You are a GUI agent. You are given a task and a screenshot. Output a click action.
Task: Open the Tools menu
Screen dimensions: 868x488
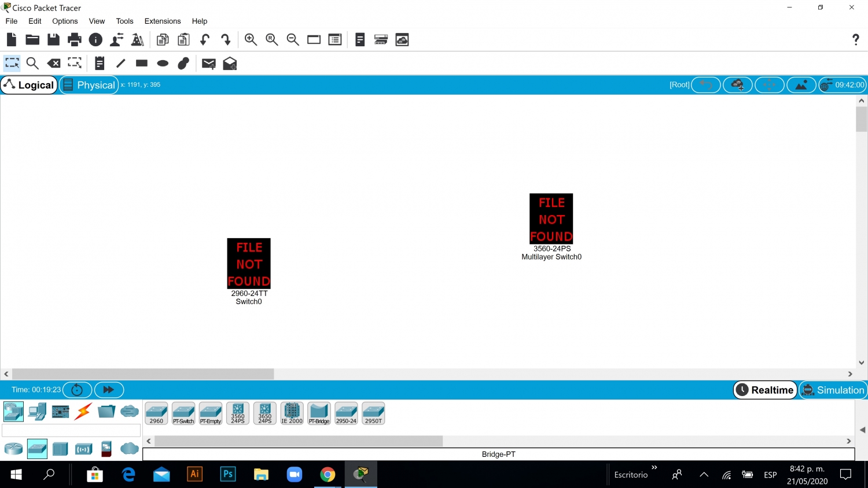point(124,21)
